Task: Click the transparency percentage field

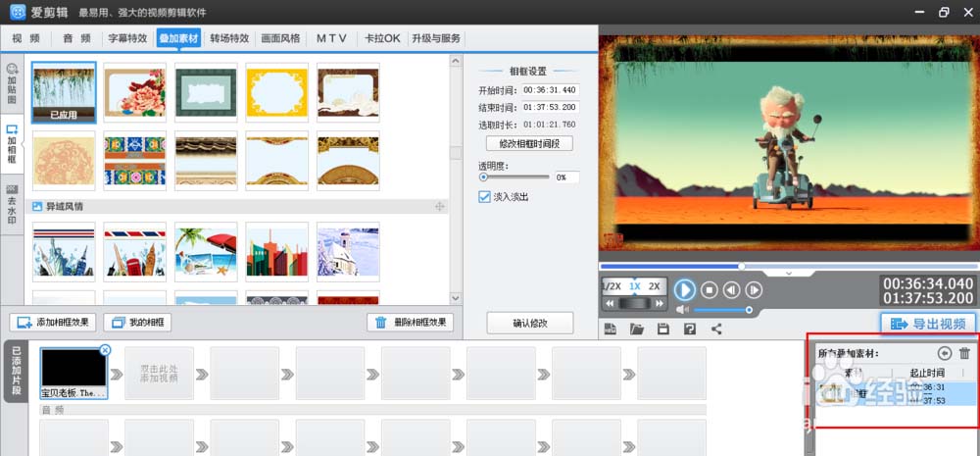Action: [x=566, y=177]
